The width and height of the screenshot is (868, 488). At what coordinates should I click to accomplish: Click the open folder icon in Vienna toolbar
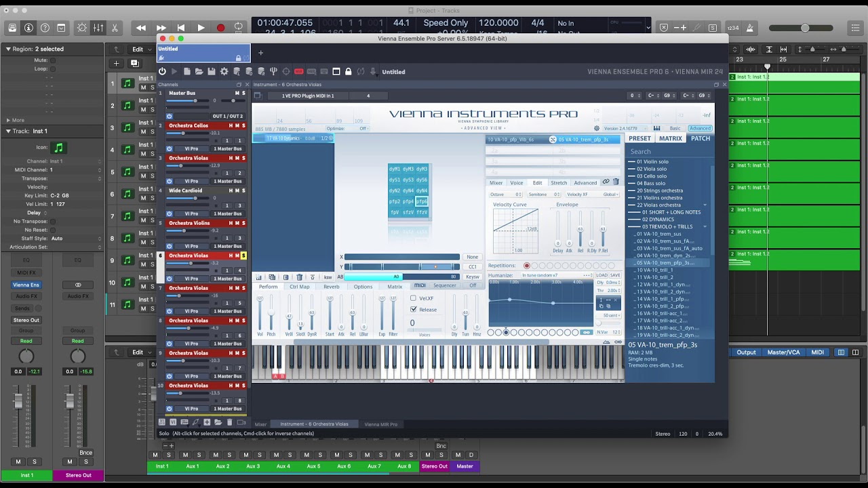point(199,71)
